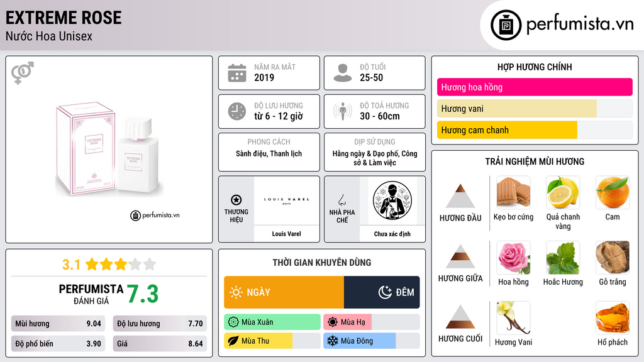Screen dimensions: 644x362
Task: Click the Gỗ trắng wood image
Action: (613, 257)
